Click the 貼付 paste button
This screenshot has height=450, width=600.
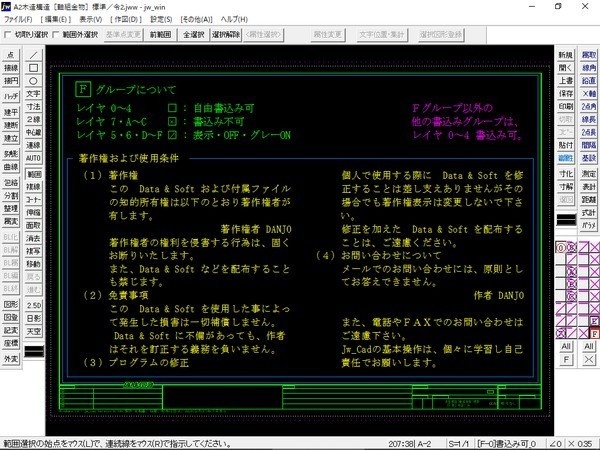coord(566,145)
